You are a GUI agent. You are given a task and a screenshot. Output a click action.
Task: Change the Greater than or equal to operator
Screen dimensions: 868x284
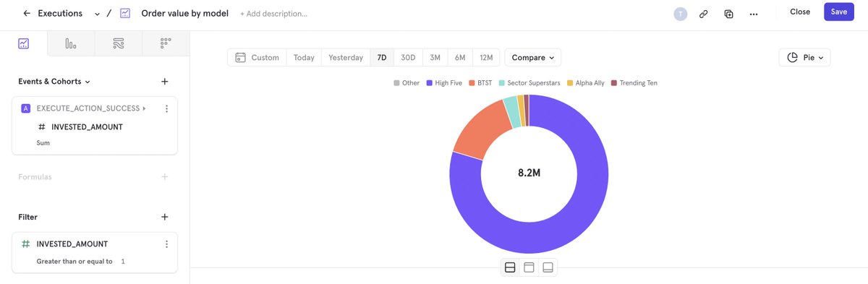coord(75,262)
